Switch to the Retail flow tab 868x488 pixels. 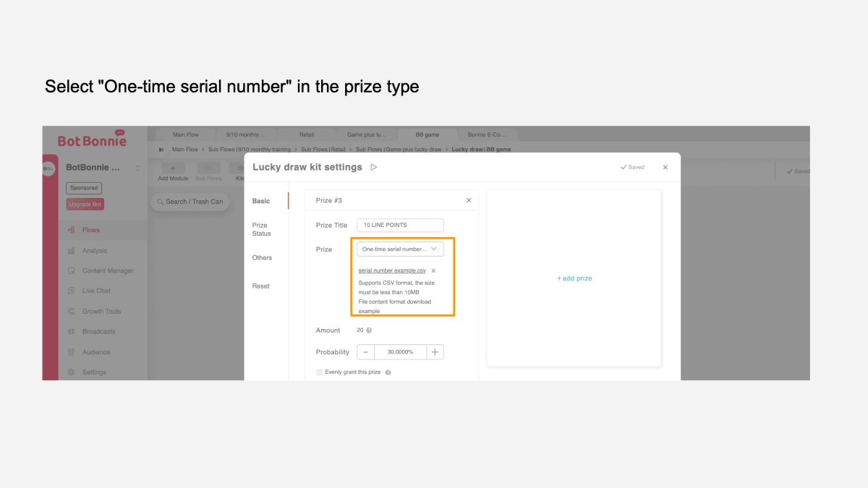(307, 134)
